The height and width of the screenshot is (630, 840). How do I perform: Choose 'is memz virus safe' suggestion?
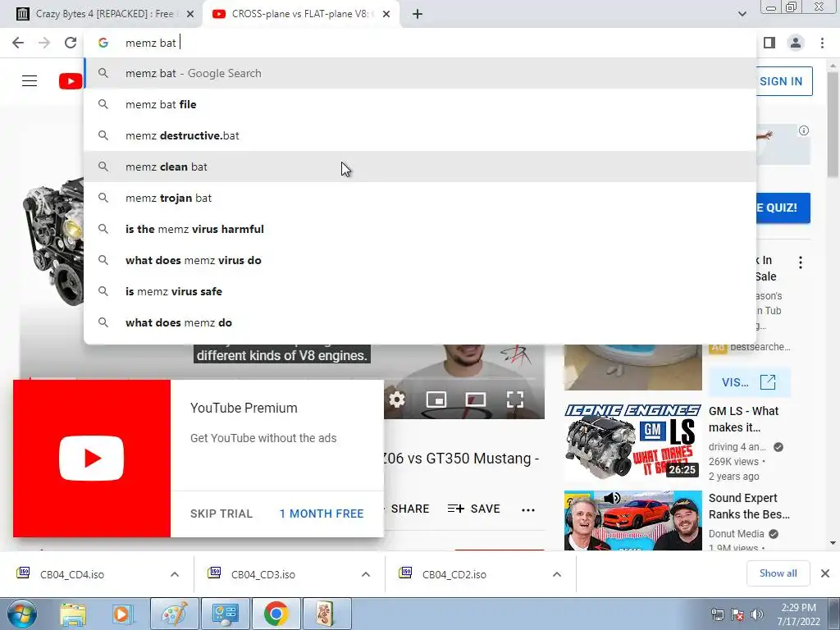coord(421,291)
